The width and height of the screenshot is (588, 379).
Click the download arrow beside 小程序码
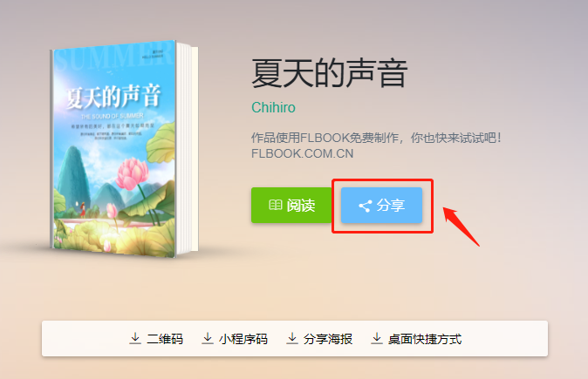(x=208, y=338)
